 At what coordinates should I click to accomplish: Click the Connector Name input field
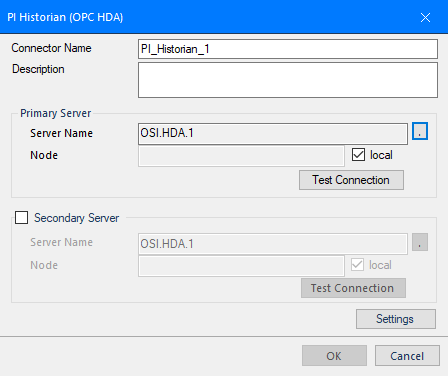click(288, 49)
